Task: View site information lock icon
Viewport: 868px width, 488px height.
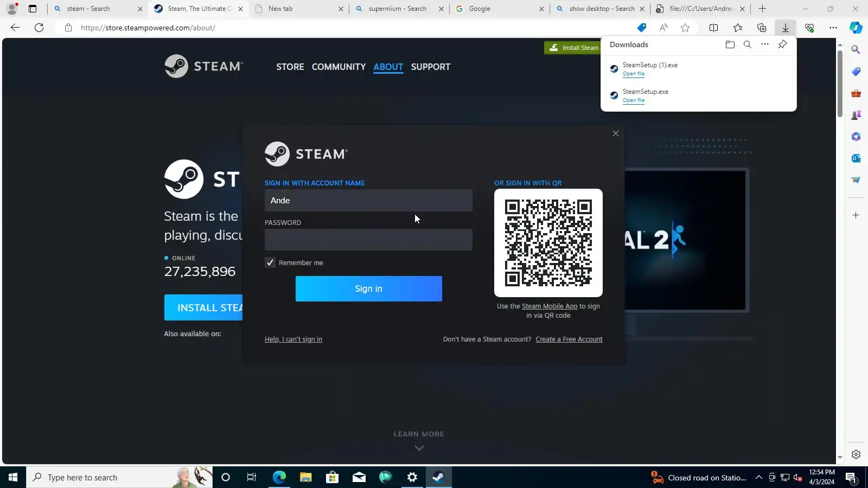Action: coord(68,28)
